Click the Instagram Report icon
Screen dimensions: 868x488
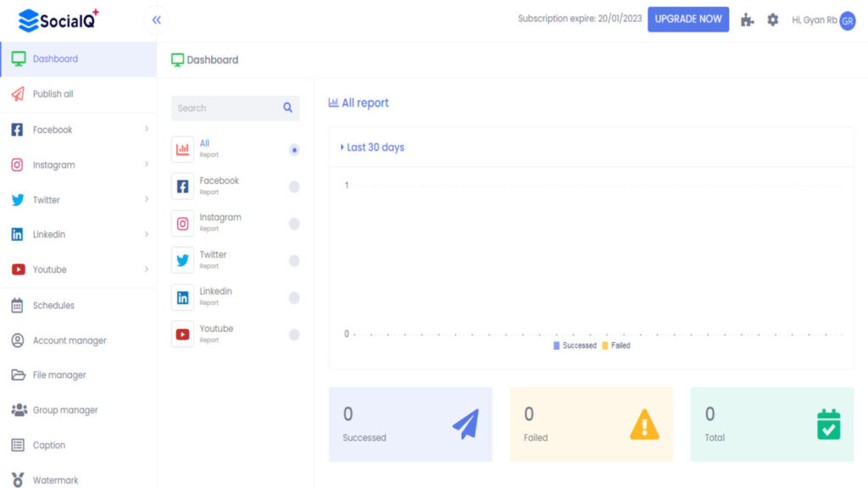182,224
